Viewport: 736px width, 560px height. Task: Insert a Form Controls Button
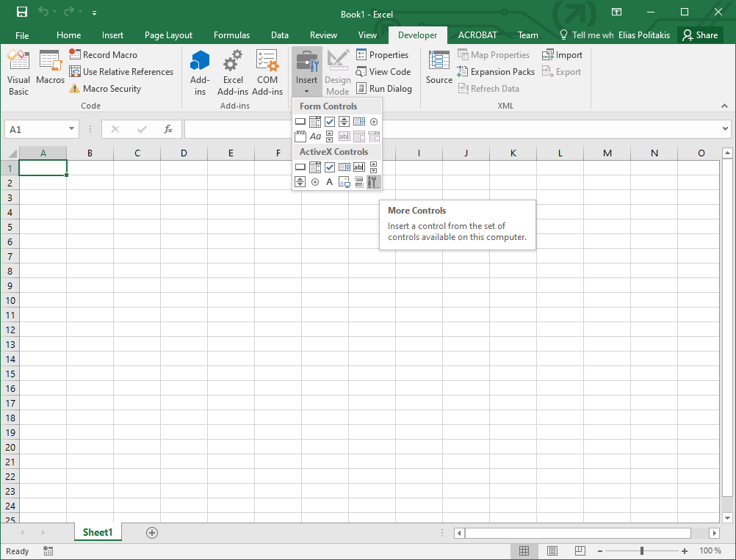[300, 122]
